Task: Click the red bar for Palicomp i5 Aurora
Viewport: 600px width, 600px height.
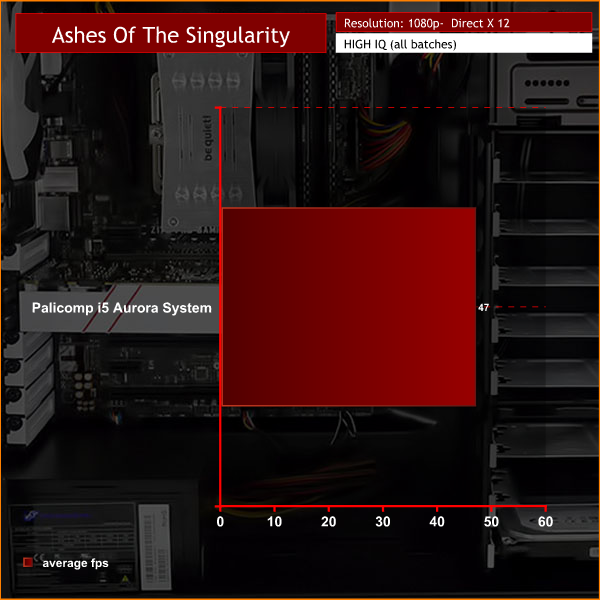Action: (349, 307)
